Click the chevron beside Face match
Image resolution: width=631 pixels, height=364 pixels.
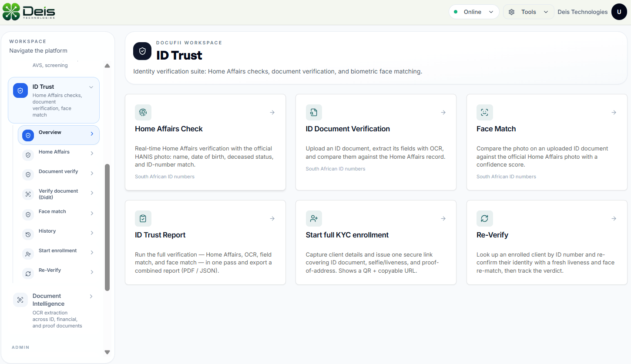click(92, 213)
